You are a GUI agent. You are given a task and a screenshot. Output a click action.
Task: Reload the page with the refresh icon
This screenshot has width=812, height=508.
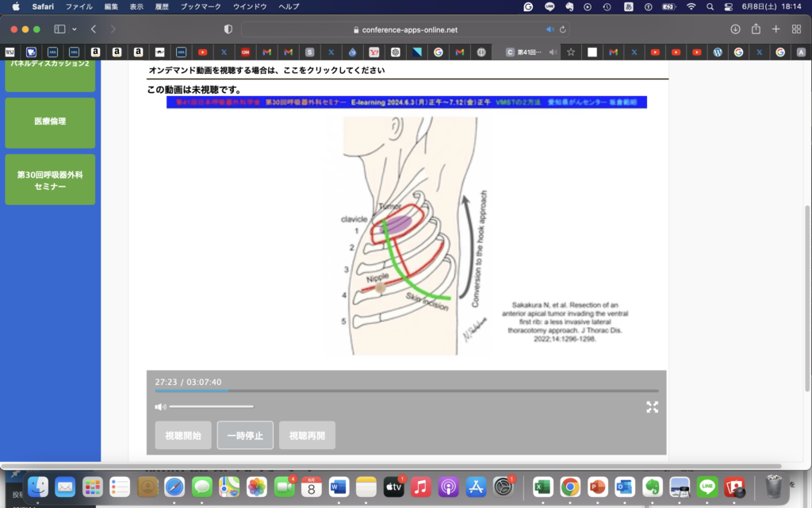point(563,29)
